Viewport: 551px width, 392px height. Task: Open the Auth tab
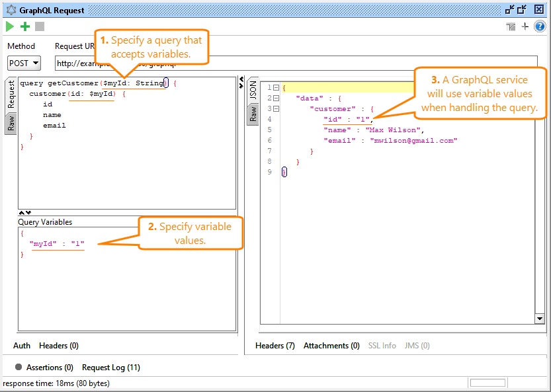coord(21,345)
